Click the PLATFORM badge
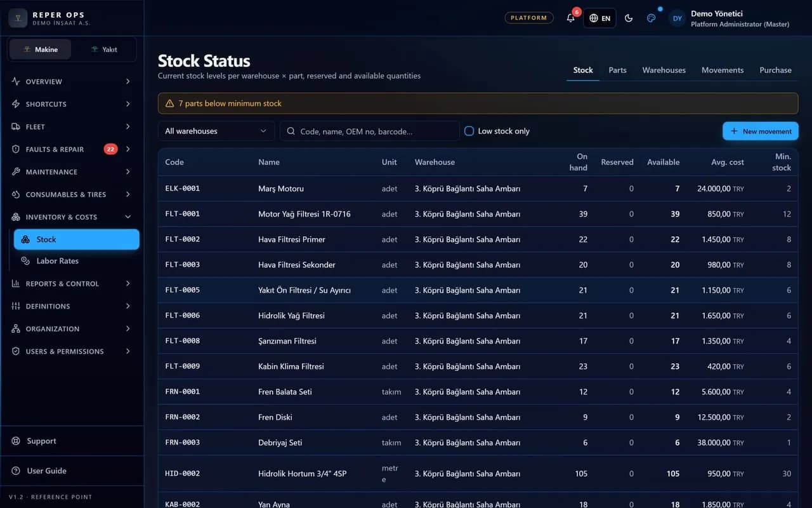 [x=528, y=18]
